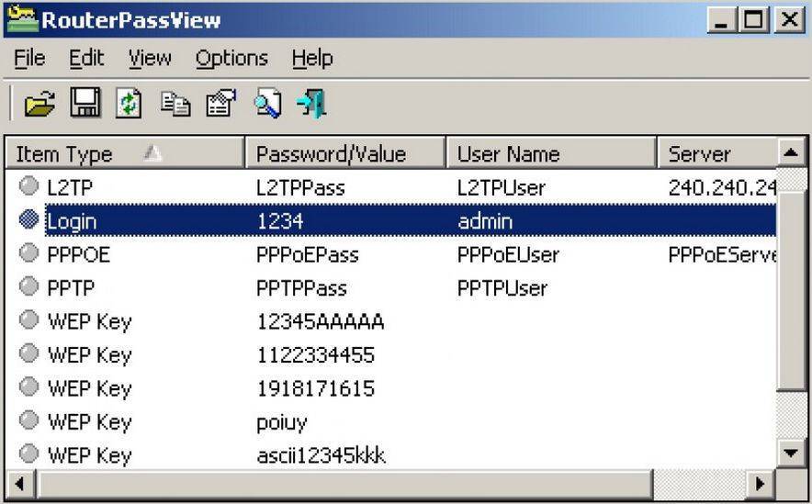Click bullet icon of WEP Key ascii12345kkk
This screenshot has height=504, width=812.
click(x=29, y=454)
